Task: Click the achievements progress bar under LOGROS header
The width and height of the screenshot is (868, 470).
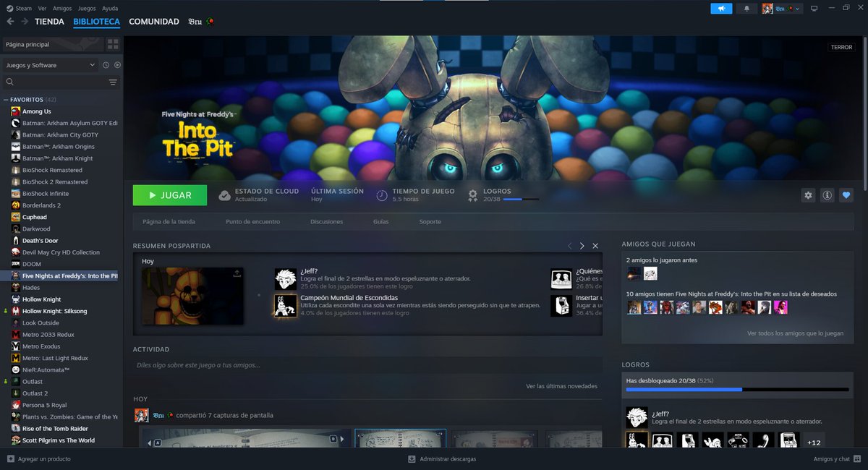Action: click(521, 199)
